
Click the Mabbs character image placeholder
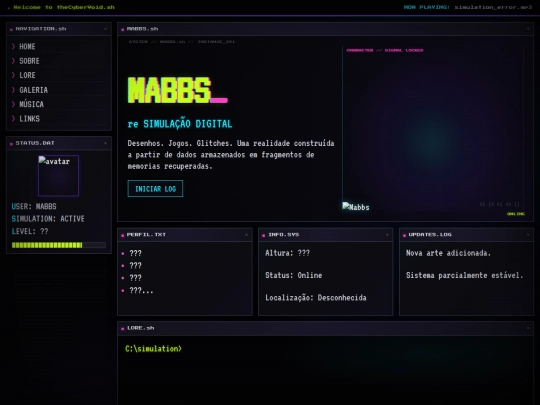click(356, 207)
